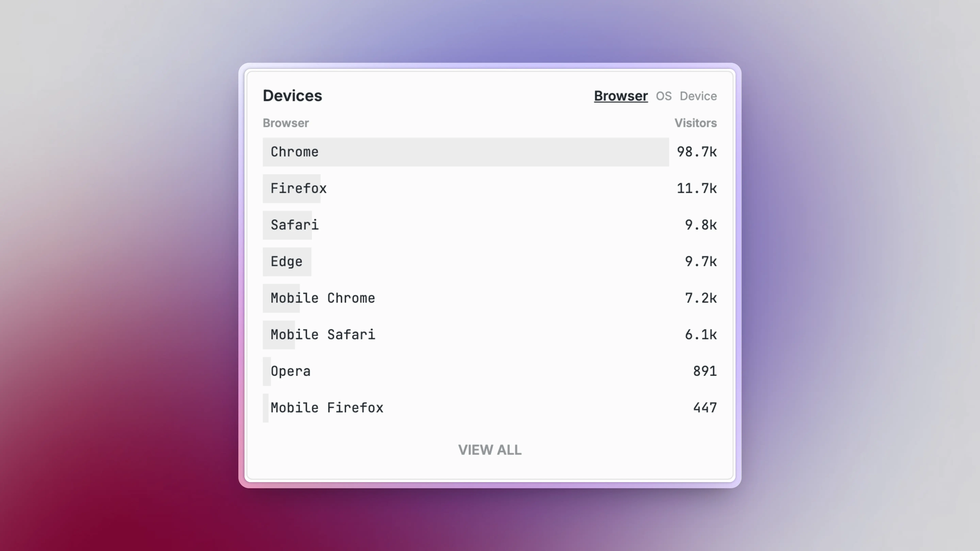The height and width of the screenshot is (551, 980).
Task: Click the Browser column header
Action: click(286, 123)
